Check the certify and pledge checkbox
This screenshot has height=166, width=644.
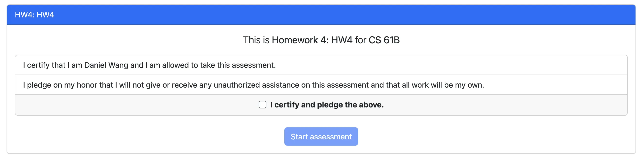coord(262,105)
